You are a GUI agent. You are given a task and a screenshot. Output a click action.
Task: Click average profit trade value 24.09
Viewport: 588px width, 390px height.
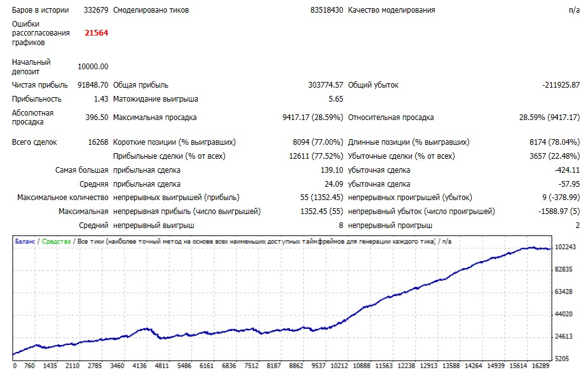click(334, 184)
